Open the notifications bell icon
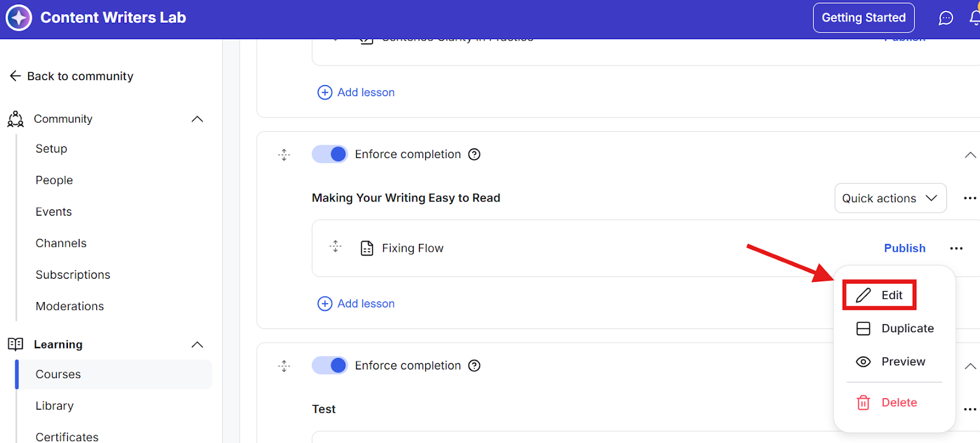980x443 pixels. (x=974, y=18)
